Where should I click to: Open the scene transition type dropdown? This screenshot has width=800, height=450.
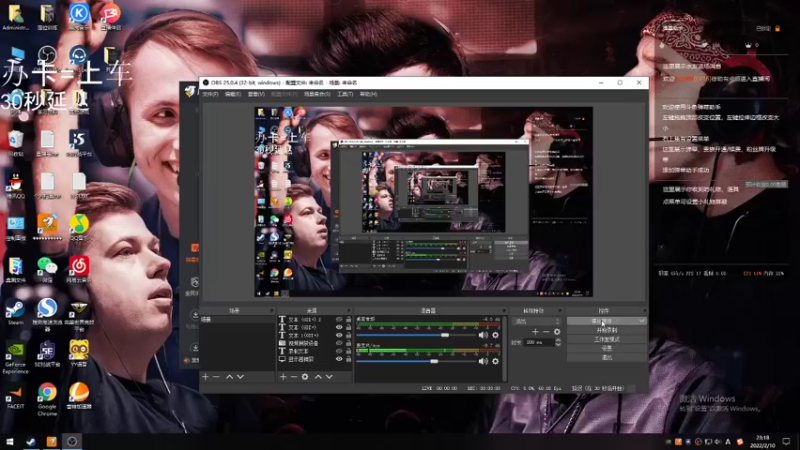536,321
